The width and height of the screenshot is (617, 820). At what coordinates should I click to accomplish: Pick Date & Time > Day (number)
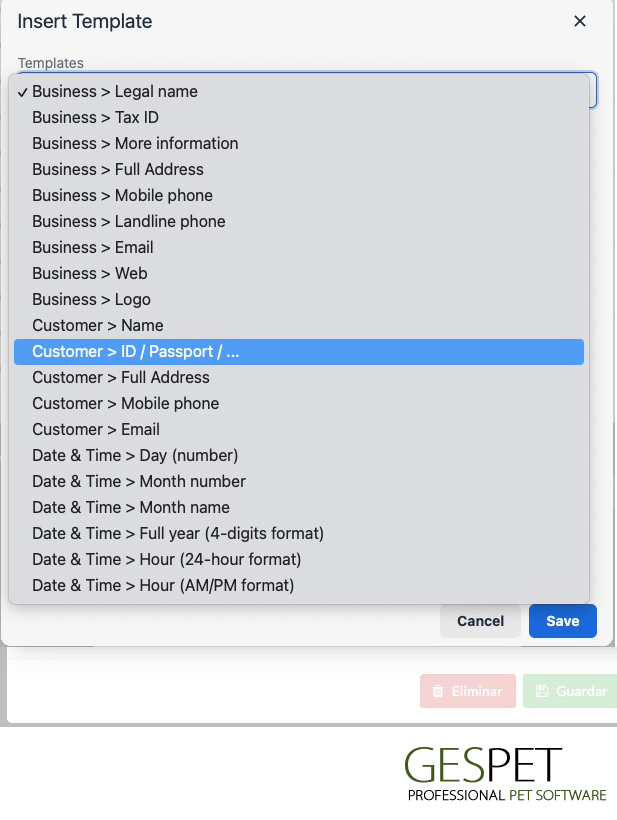click(x=299, y=455)
